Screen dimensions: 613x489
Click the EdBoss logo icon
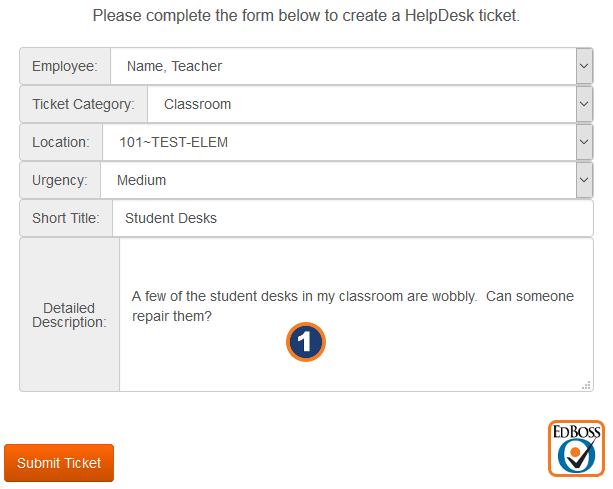pos(576,448)
